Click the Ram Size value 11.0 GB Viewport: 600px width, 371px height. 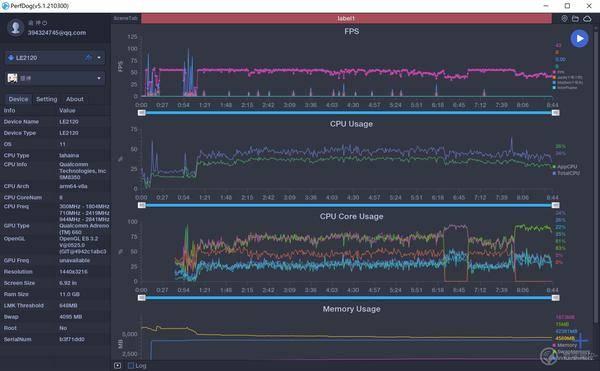pos(69,295)
